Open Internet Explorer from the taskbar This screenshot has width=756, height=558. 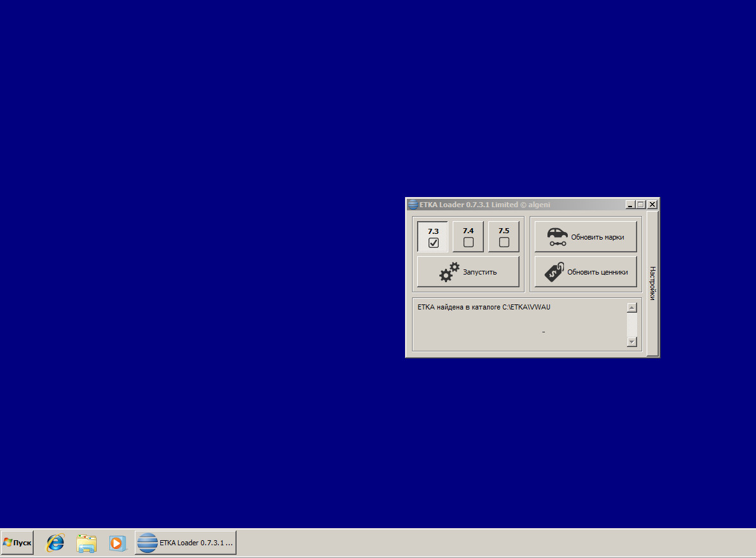click(x=56, y=543)
